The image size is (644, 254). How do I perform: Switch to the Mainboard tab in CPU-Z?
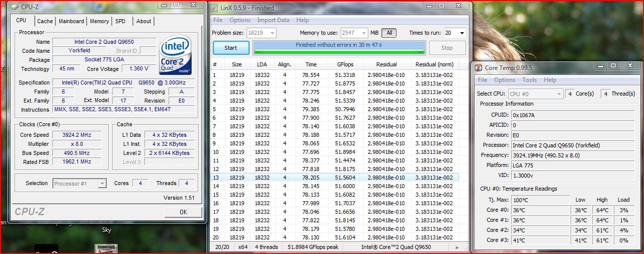click(x=71, y=21)
